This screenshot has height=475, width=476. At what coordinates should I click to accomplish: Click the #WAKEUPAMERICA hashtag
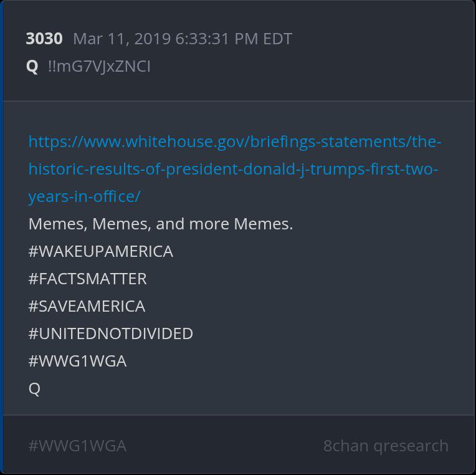coord(101,251)
